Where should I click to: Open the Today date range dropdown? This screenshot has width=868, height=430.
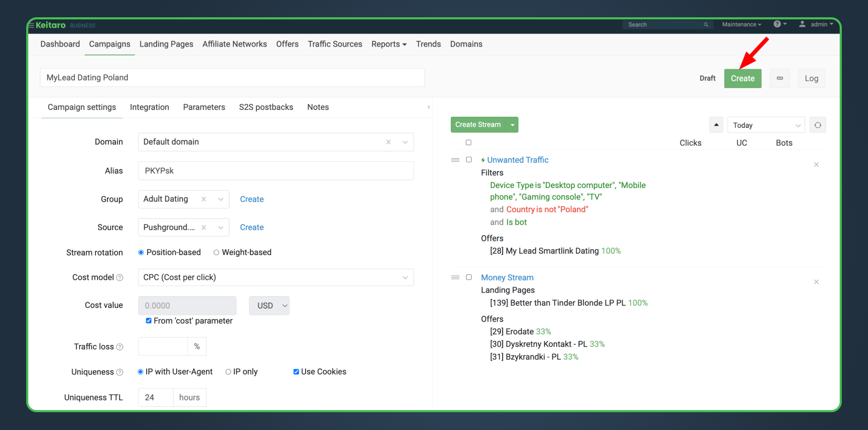(766, 125)
